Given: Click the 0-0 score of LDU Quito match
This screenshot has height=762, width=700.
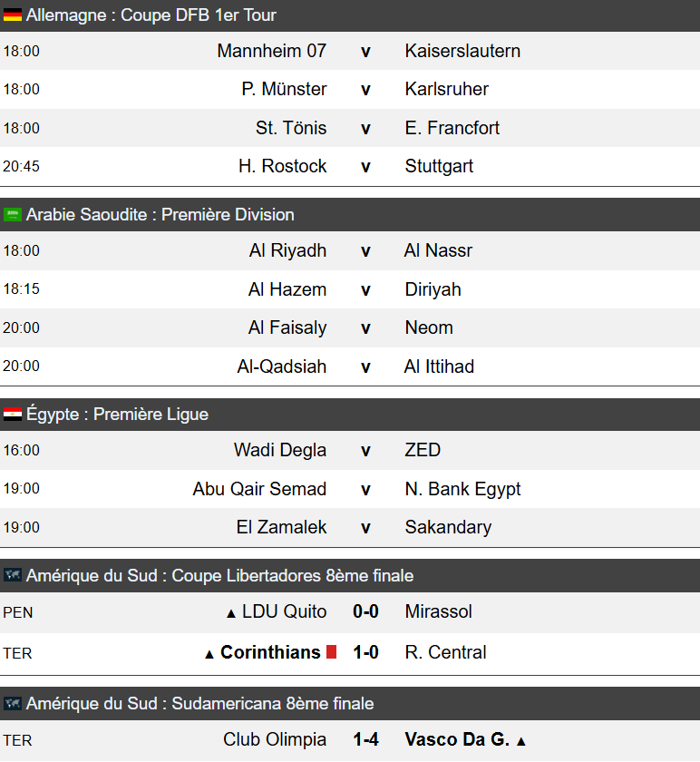Looking at the screenshot, I should pyautogui.click(x=365, y=611).
